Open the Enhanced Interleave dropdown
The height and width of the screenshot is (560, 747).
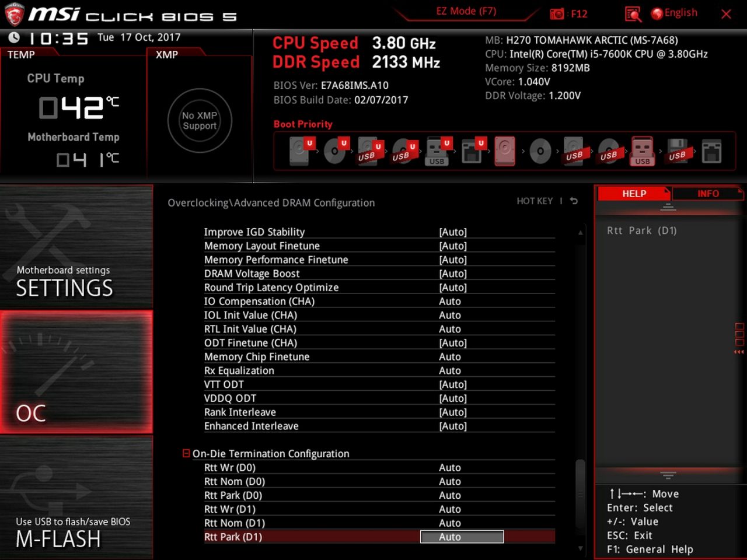[x=453, y=426]
